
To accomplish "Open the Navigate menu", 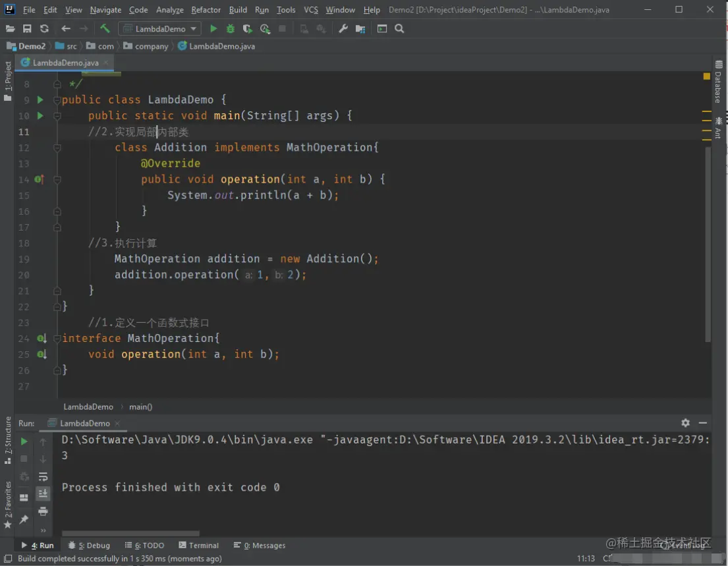I will [x=105, y=10].
